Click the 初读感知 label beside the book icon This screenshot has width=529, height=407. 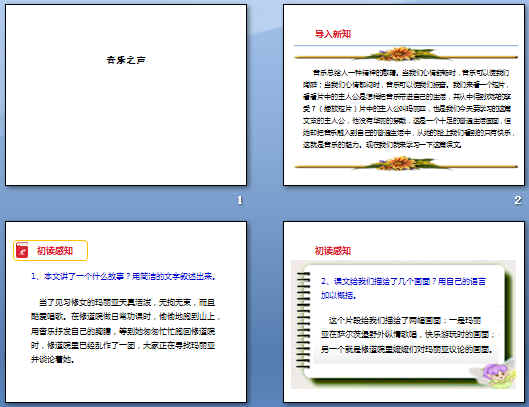[x=55, y=251]
